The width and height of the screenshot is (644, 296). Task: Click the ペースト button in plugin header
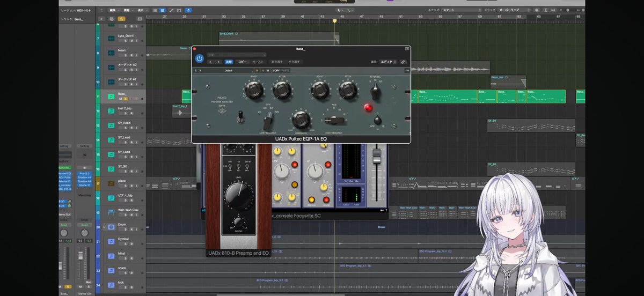click(x=258, y=62)
